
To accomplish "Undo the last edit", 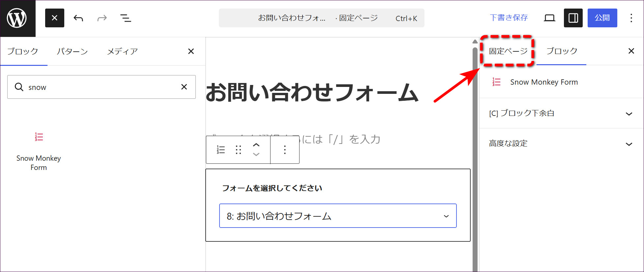I will pyautogui.click(x=78, y=18).
